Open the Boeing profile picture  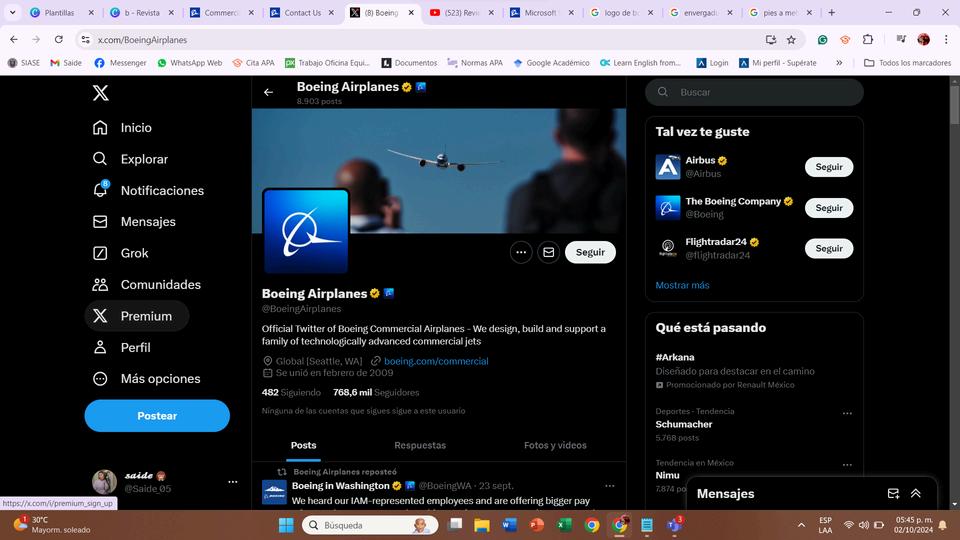[306, 231]
